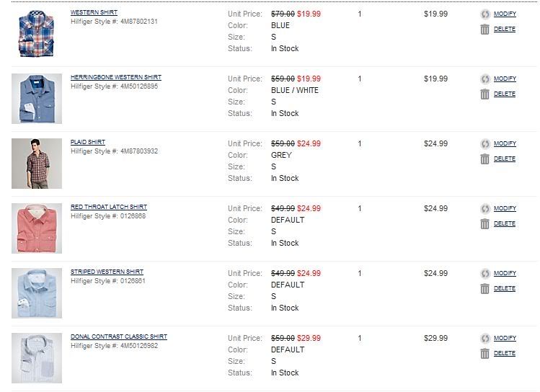Click the Delete text for Red Throat Latch Shirt
Viewport: 540px width, 392px height.
tap(505, 223)
